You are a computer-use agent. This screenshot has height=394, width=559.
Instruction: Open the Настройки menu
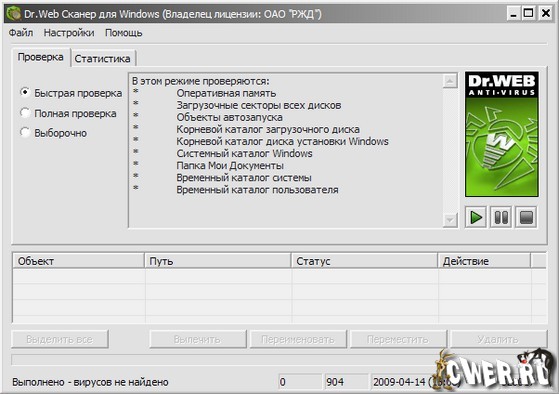coord(69,33)
